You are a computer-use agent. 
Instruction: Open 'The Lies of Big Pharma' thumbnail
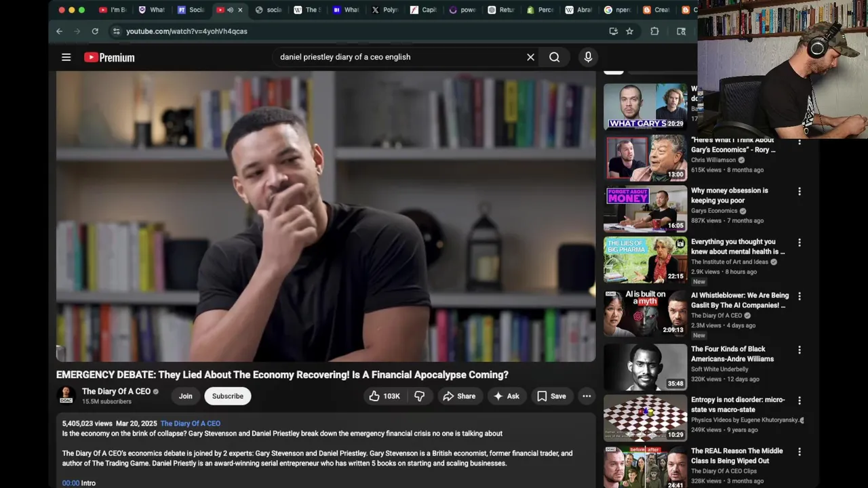[646, 260]
